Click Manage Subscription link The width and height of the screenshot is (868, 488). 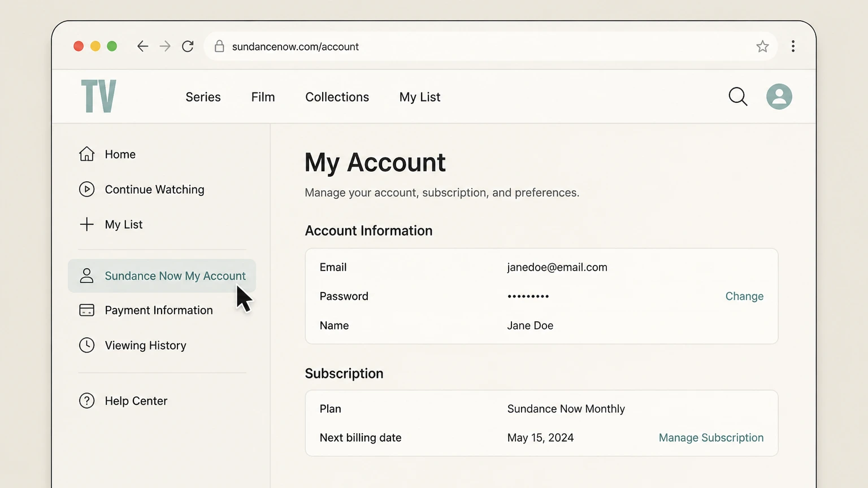point(711,438)
